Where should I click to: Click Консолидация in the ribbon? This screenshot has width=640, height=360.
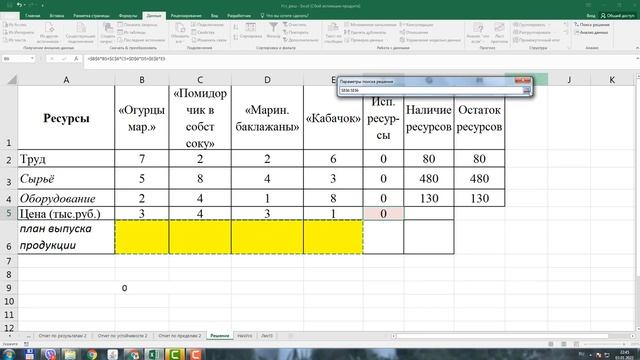pyautogui.click(x=417, y=25)
